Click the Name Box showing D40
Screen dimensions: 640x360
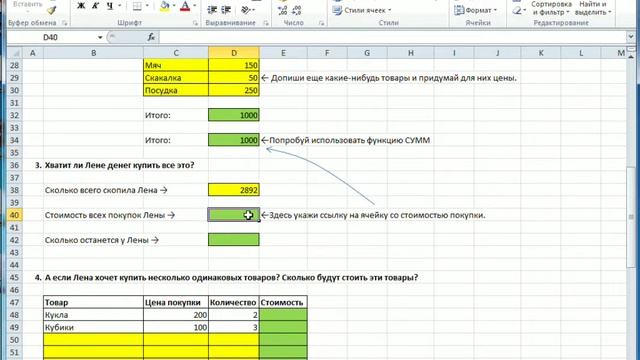tap(51, 37)
